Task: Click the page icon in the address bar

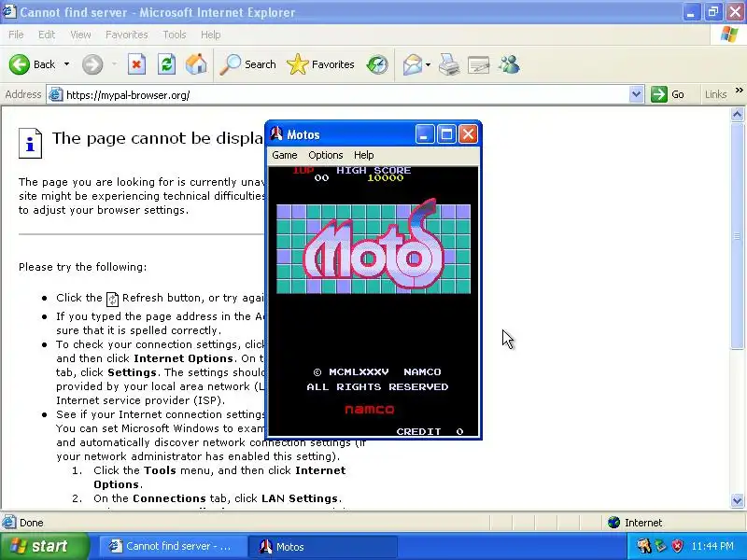Action: (x=55, y=94)
